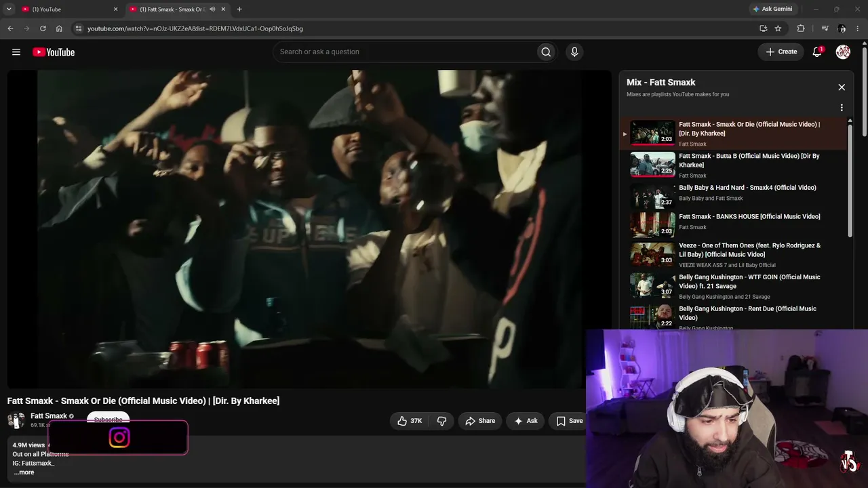
Task: Bookmark this page with the star
Action: tap(778, 28)
